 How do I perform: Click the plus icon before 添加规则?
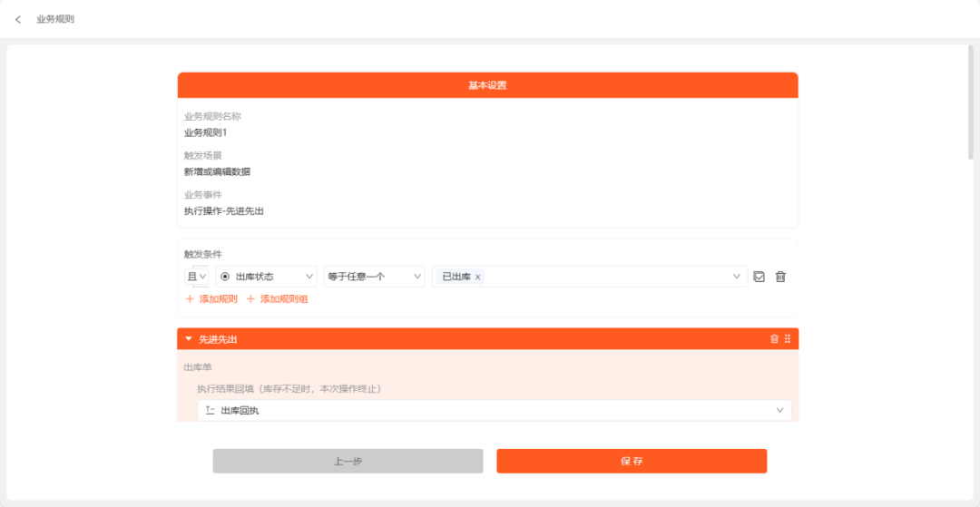pos(190,299)
